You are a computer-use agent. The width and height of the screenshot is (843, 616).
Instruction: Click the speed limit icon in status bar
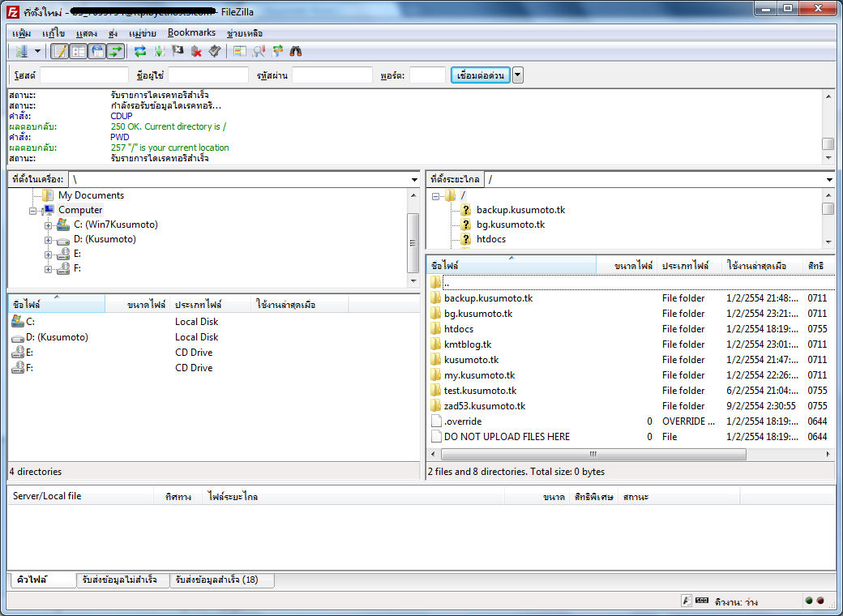pyautogui.click(x=702, y=601)
